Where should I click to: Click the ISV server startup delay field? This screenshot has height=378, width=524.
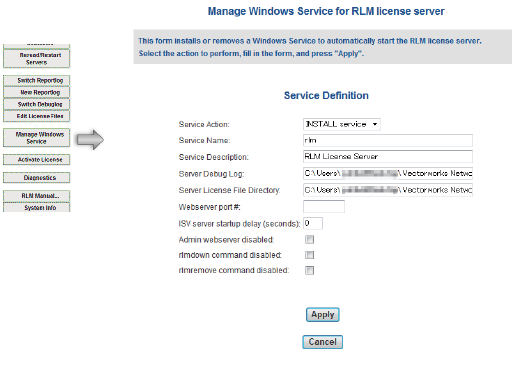click(313, 223)
